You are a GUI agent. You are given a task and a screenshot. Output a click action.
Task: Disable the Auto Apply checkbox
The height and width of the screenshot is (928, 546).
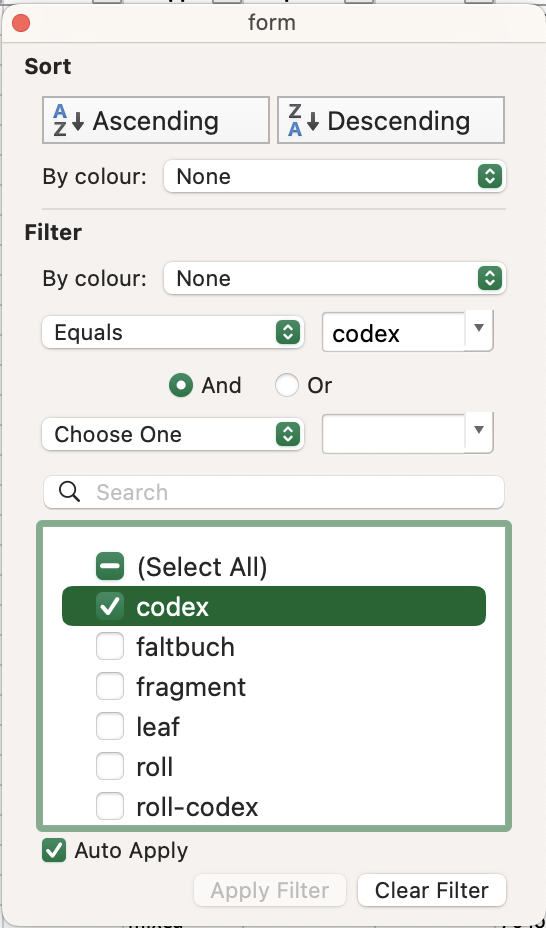tap(54, 850)
